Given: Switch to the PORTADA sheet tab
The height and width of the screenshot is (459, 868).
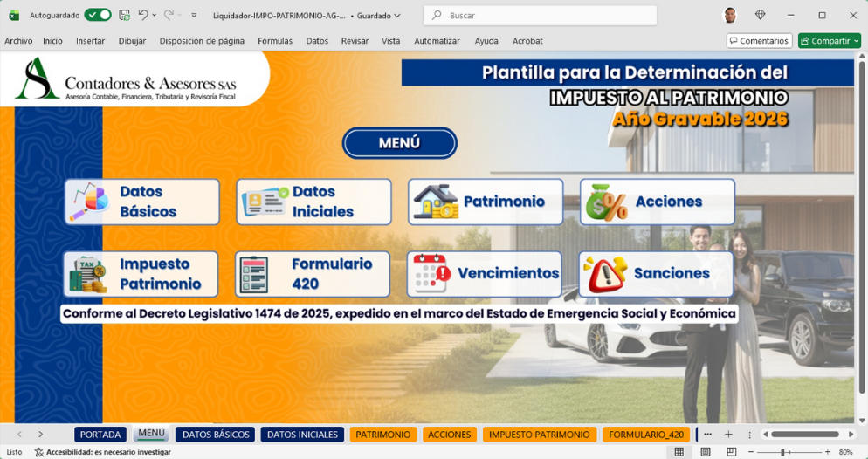Looking at the screenshot, I should [x=100, y=435].
